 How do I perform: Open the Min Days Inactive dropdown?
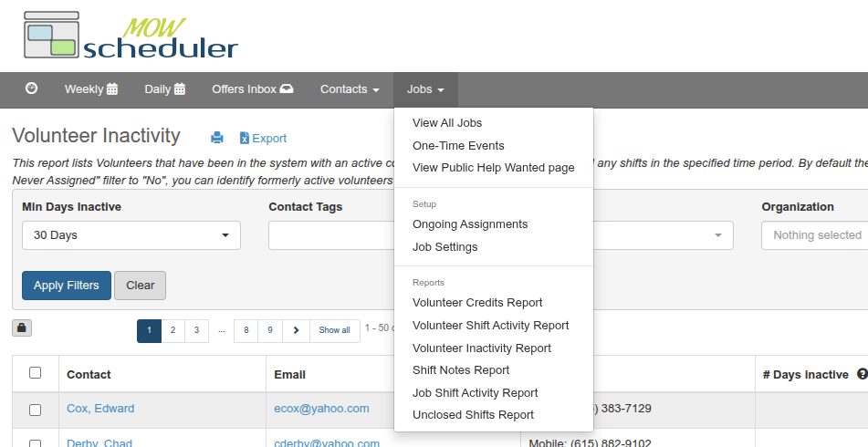pos(131,235)
